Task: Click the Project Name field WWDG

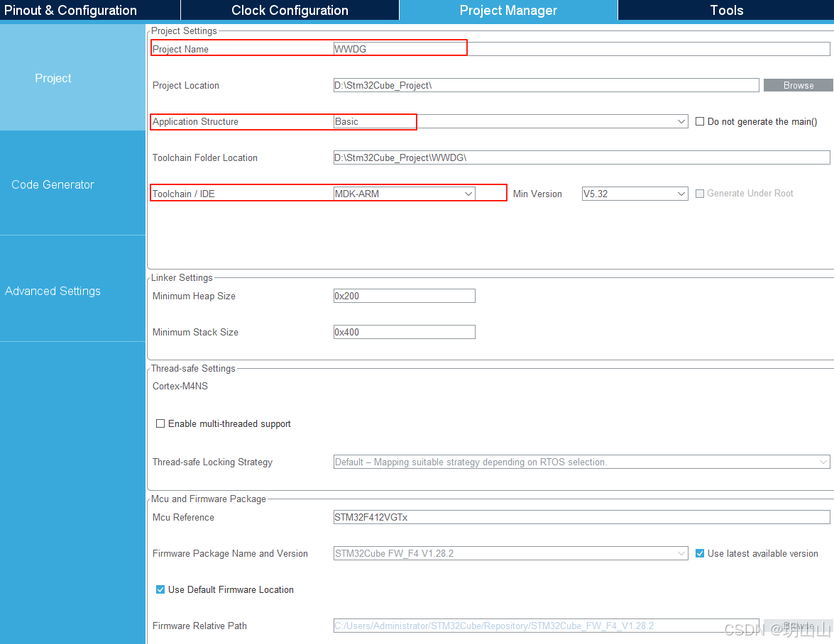Action: (581, 49)
